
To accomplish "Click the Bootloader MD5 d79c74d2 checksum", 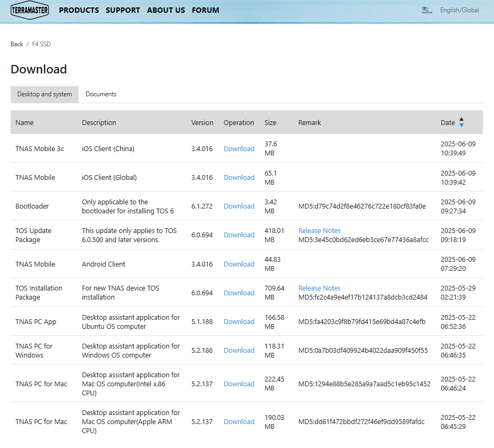I will (362, 206).
